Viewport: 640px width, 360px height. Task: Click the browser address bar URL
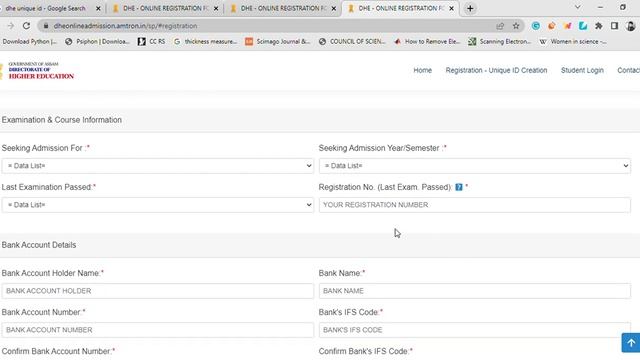click(x=125, y=26)
